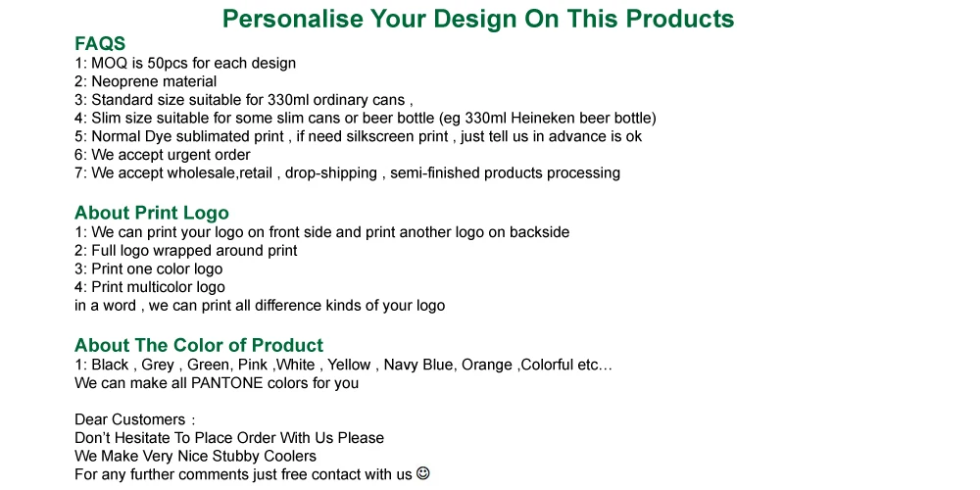Click 'We Make Very Nice Stubby Coolers' line
This screenshot has height=490, width=980.
point(196,456)
